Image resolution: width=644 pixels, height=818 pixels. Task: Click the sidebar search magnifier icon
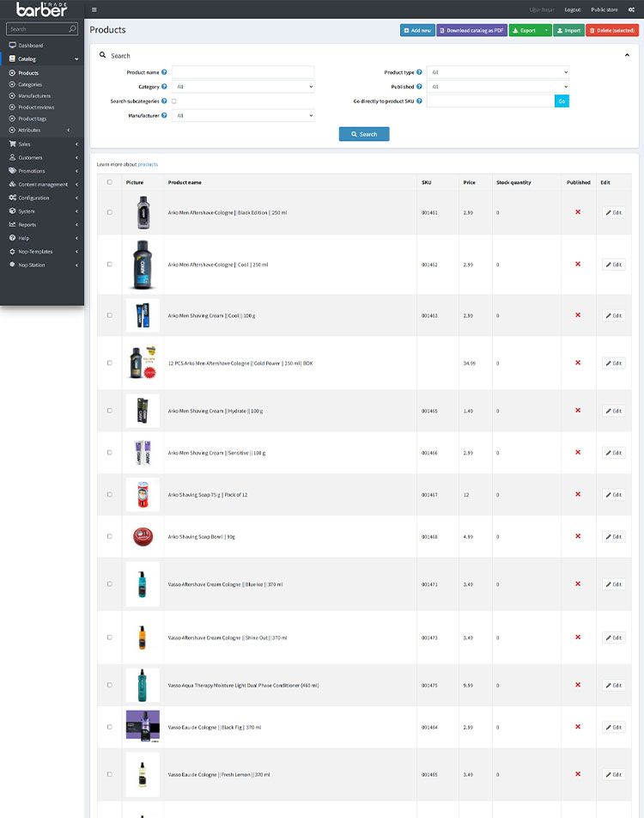[x=72, y=28]
